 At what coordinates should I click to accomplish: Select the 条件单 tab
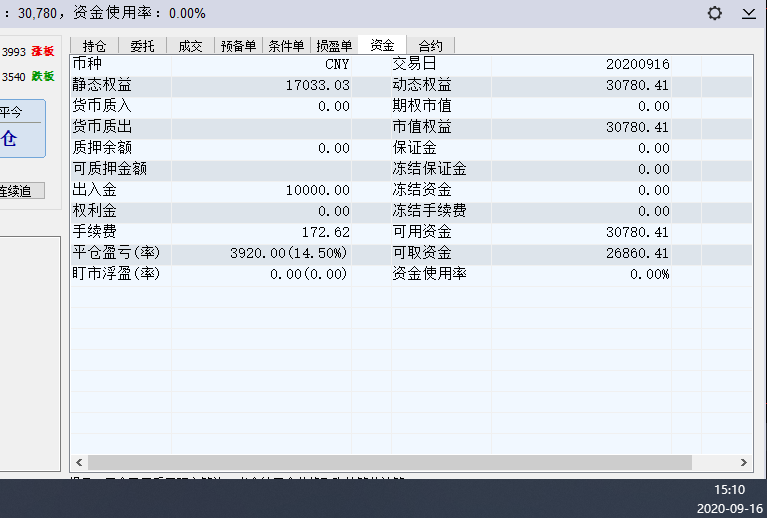(x=286, y=46)
